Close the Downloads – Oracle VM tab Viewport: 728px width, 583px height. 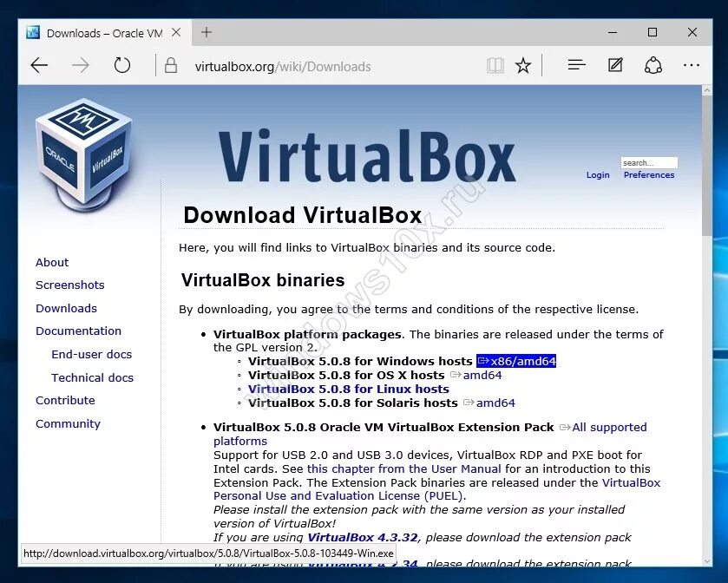click(176, 32)
